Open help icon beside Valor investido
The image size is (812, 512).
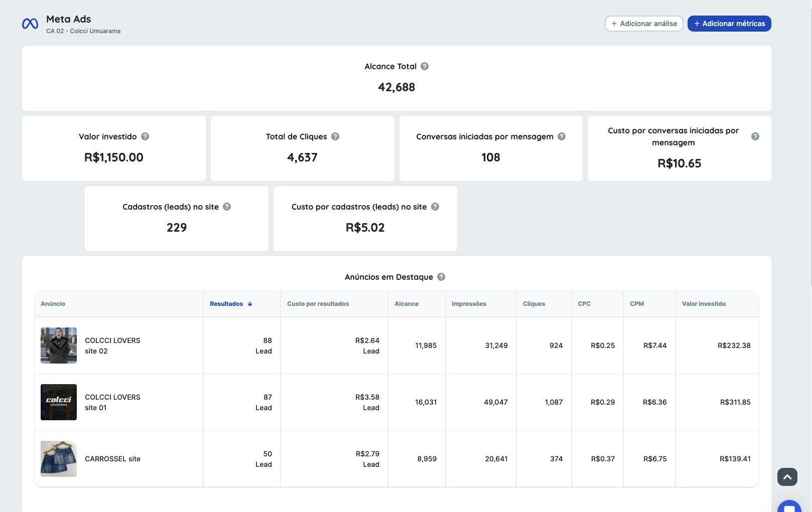(x=145, y=136)
